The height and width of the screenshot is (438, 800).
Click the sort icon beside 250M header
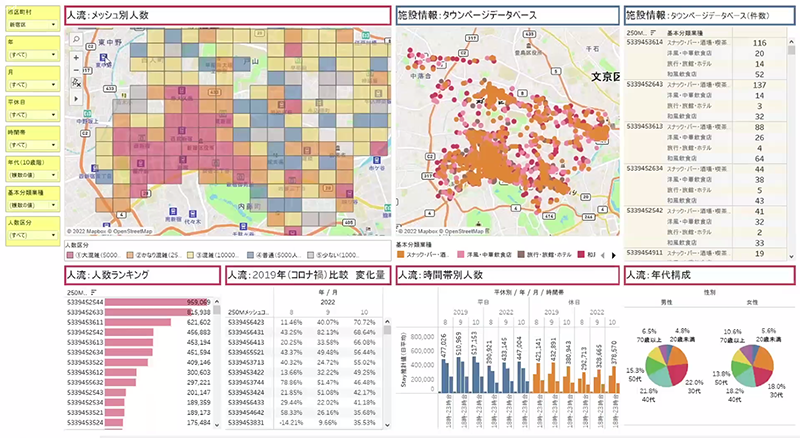93,292
